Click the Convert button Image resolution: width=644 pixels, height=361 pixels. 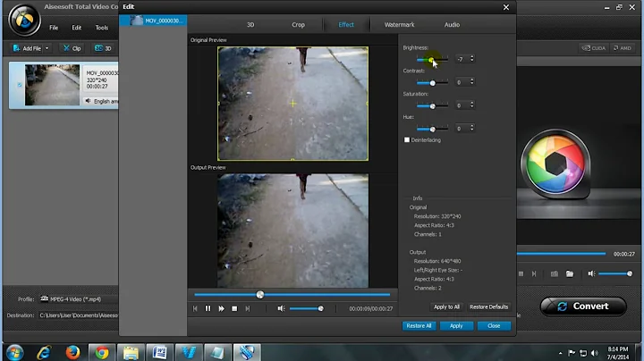tap(583, 306)
